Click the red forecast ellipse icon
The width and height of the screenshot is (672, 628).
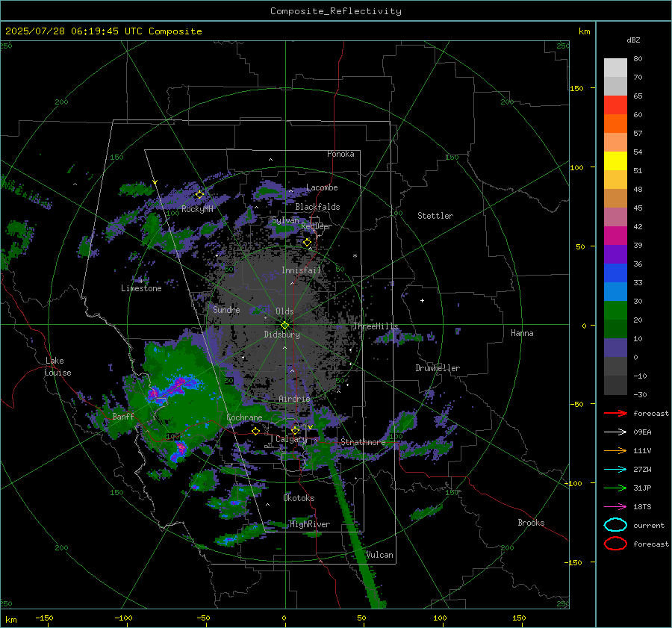point(615,544)
